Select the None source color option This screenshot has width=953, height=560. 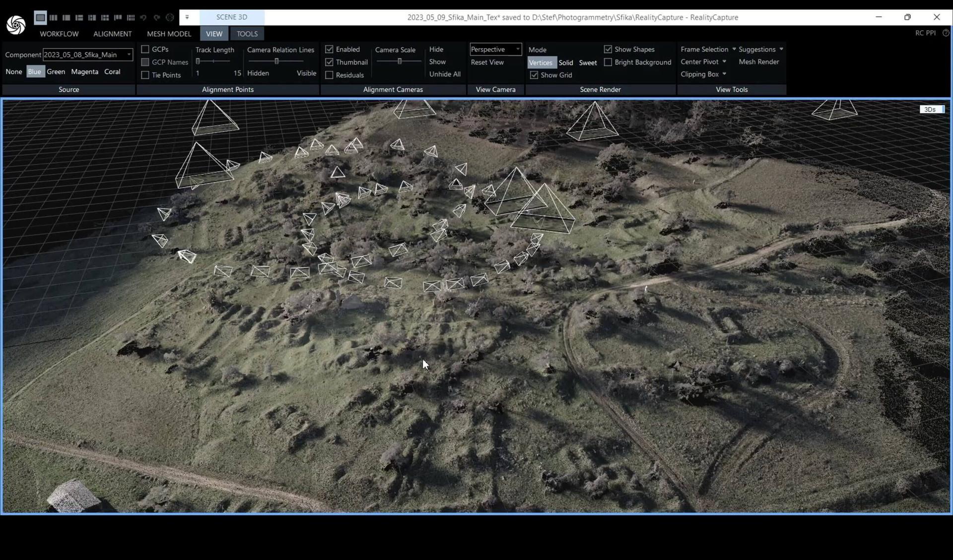[x=14, y=71]
